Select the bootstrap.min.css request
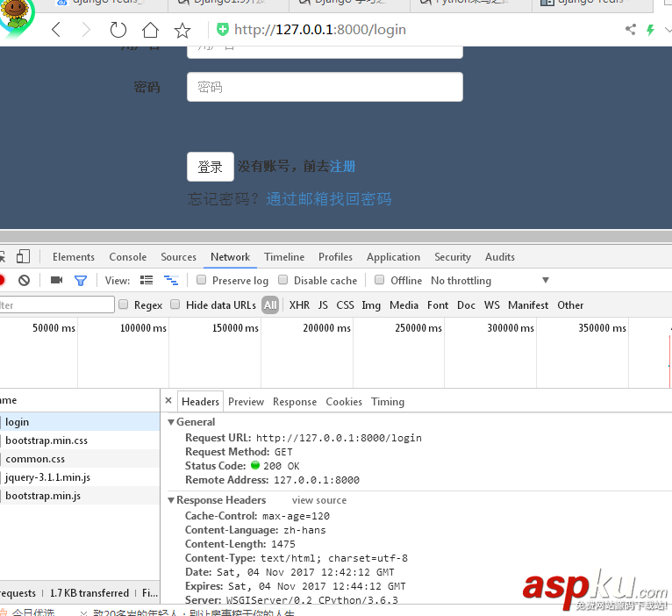This screenshot has width=672, height=616. point(80,441)
